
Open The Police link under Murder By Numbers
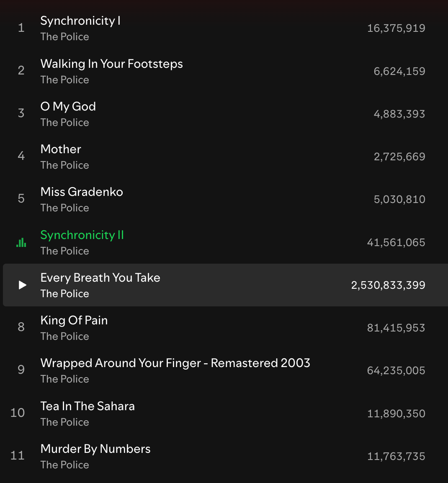(65, 465)
